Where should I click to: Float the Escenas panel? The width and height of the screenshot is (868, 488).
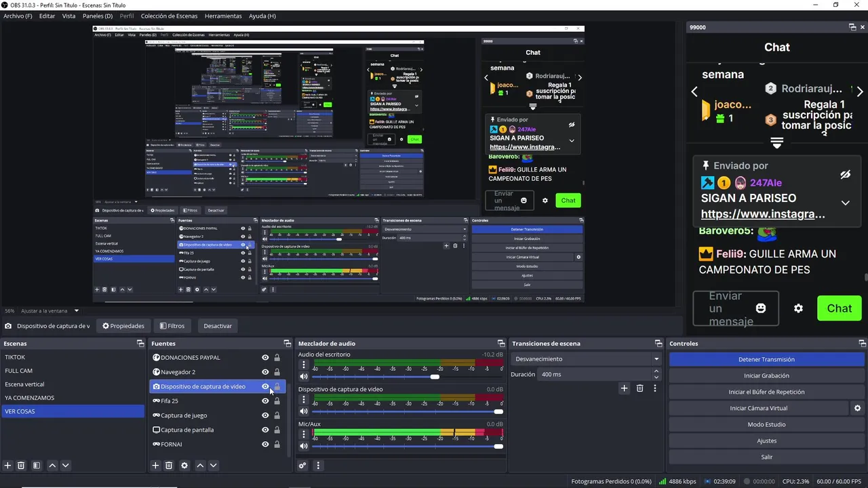tap(140, 344)
